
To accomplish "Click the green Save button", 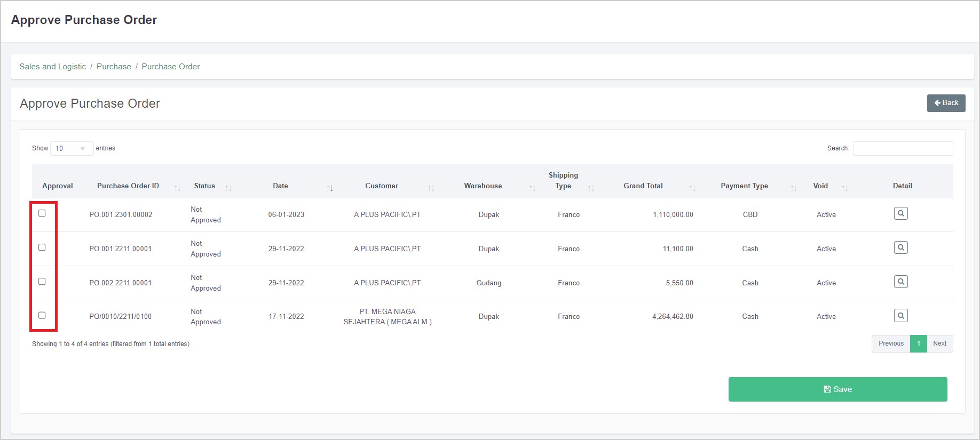I will click(x=837, y=389).
